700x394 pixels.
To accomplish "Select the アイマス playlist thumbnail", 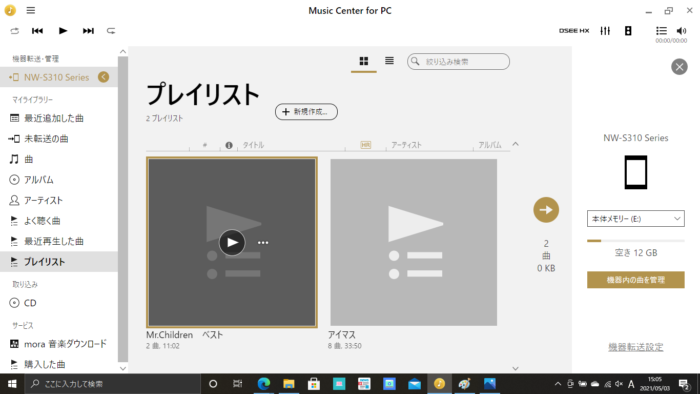I will (x=413, y=242).
